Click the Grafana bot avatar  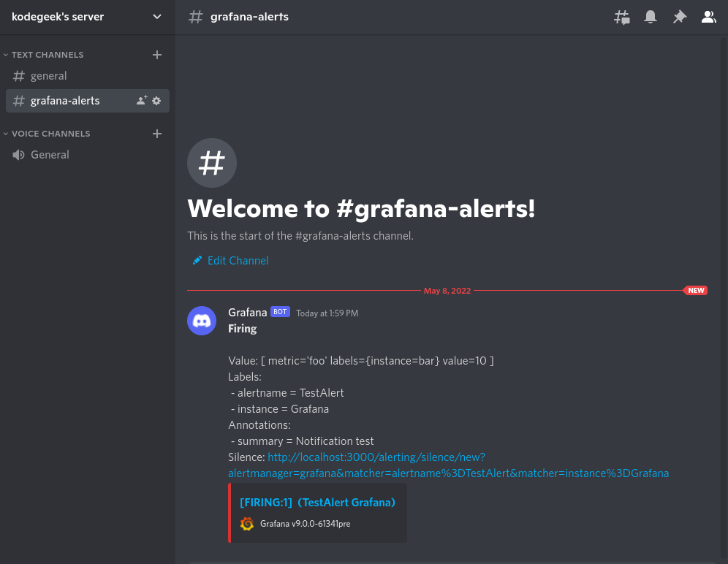click(202, 321)
